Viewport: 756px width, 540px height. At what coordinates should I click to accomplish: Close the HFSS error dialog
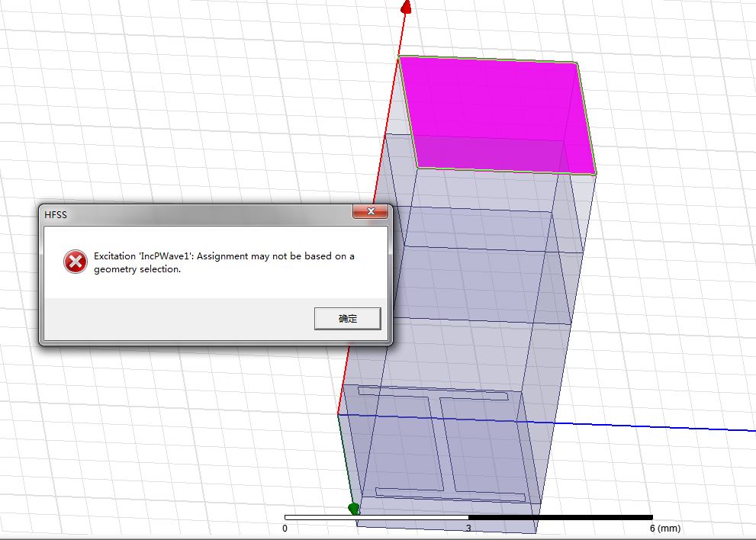pos(370,212)
